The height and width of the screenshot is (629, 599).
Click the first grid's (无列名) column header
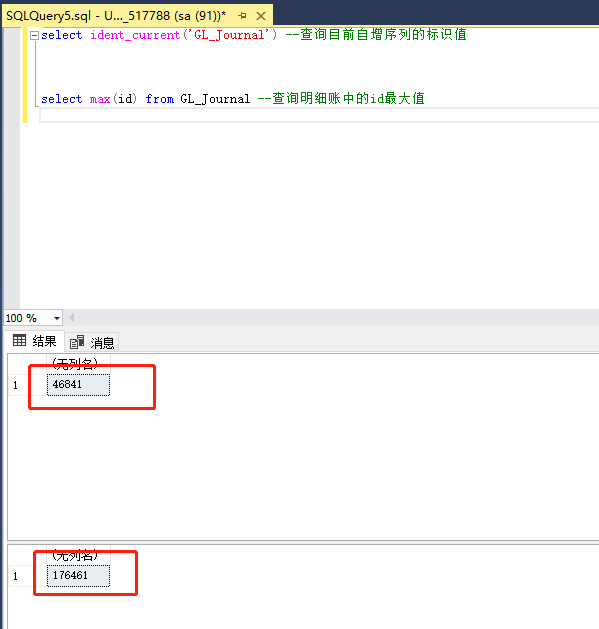click(78, 364)
